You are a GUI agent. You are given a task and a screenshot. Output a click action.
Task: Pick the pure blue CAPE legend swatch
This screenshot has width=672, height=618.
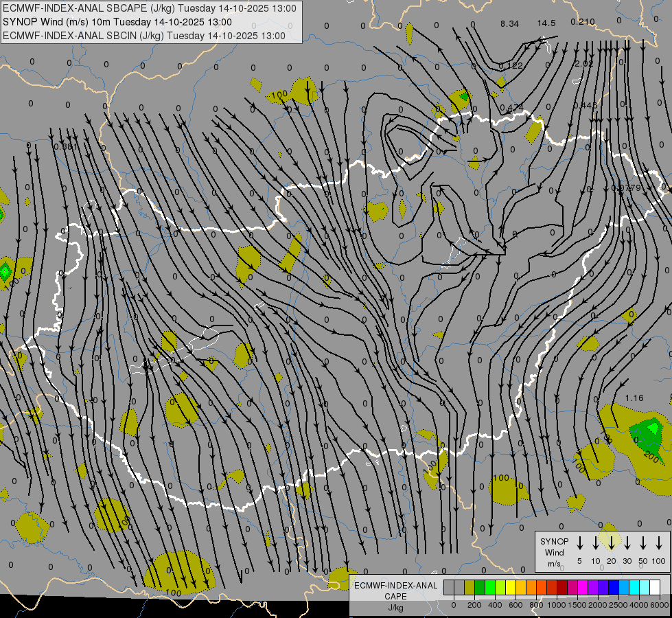pos(614,587)
